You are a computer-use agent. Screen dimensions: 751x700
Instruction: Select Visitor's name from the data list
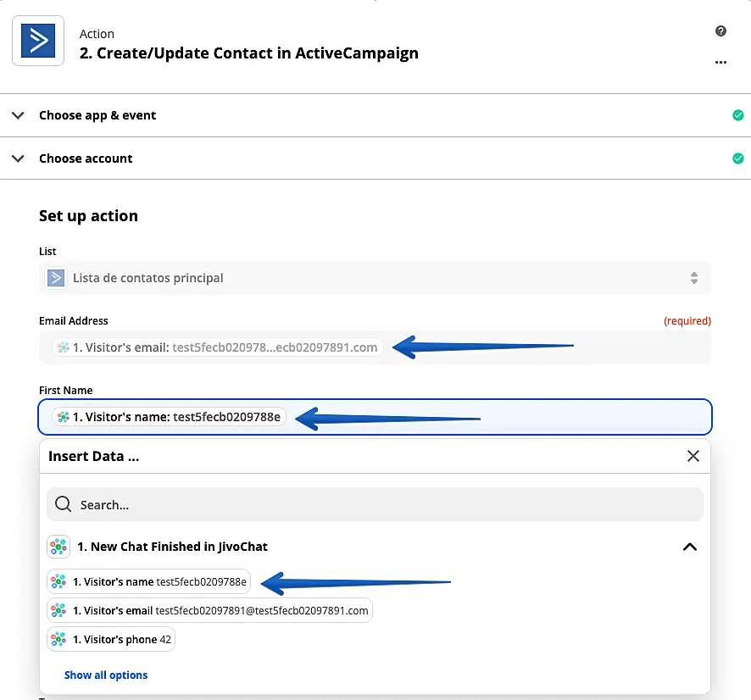tap(149, 582)
